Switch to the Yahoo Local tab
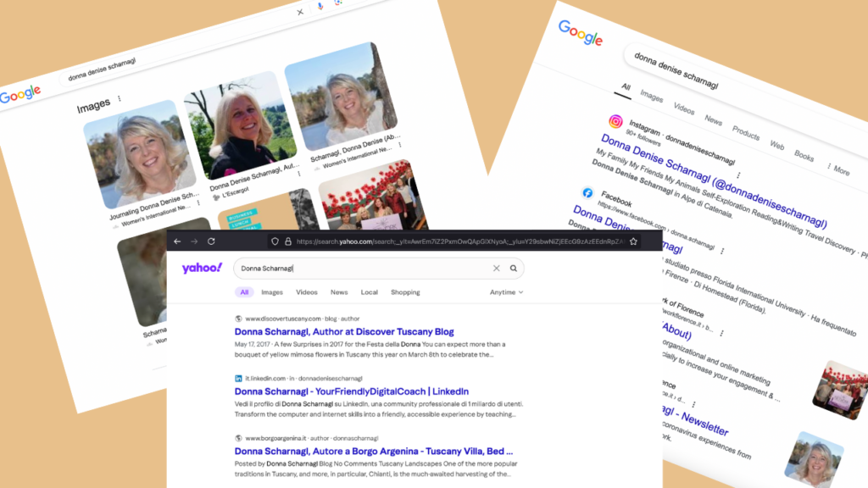 point(370,292)
